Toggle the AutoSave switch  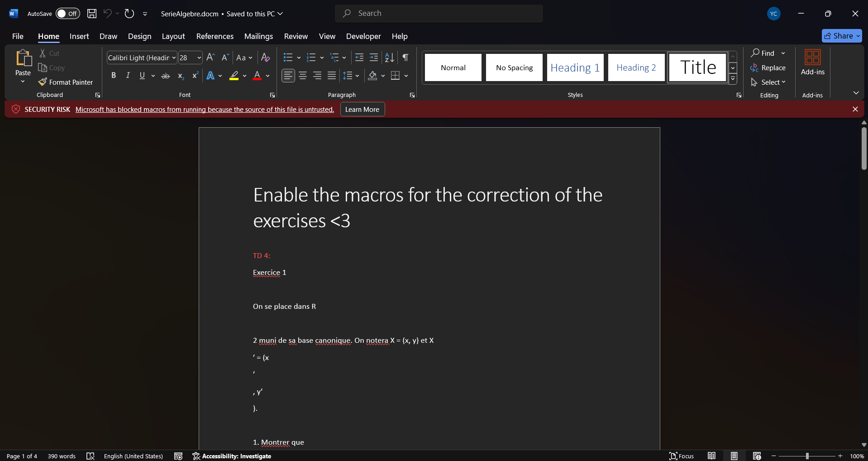67,14
